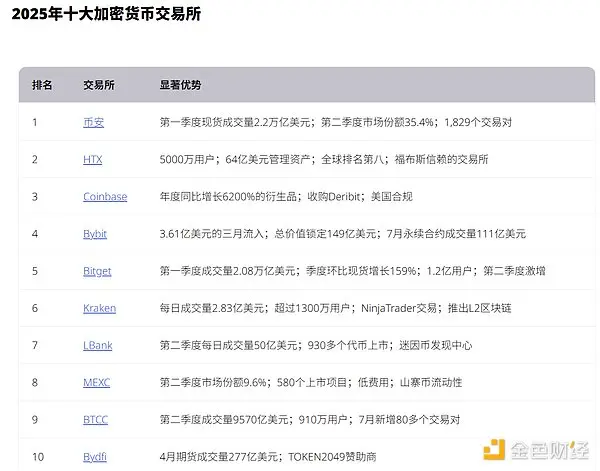
Task: Open the Bydfi exchange link
Action: point(95,456)
